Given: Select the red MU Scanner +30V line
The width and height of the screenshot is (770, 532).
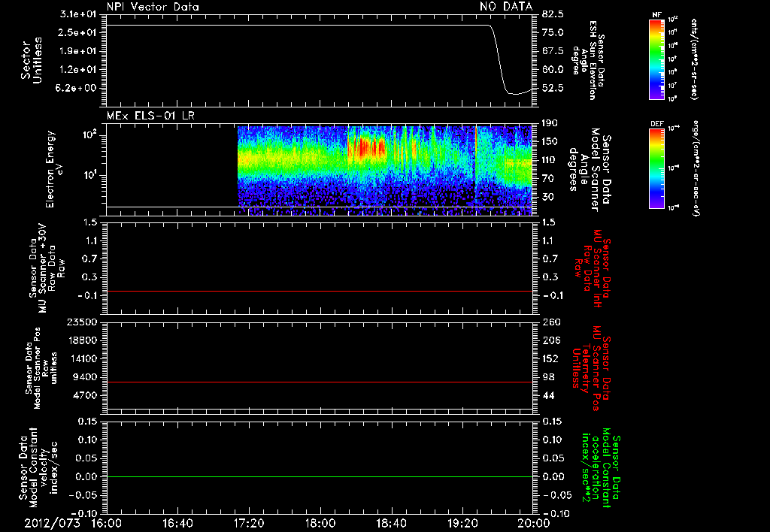Looking at the screenshot, I should tap(319, 291).
